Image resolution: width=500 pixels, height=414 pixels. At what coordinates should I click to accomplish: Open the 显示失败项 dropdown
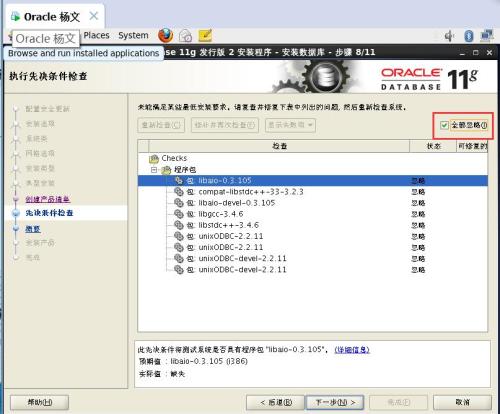coord(290,125)
